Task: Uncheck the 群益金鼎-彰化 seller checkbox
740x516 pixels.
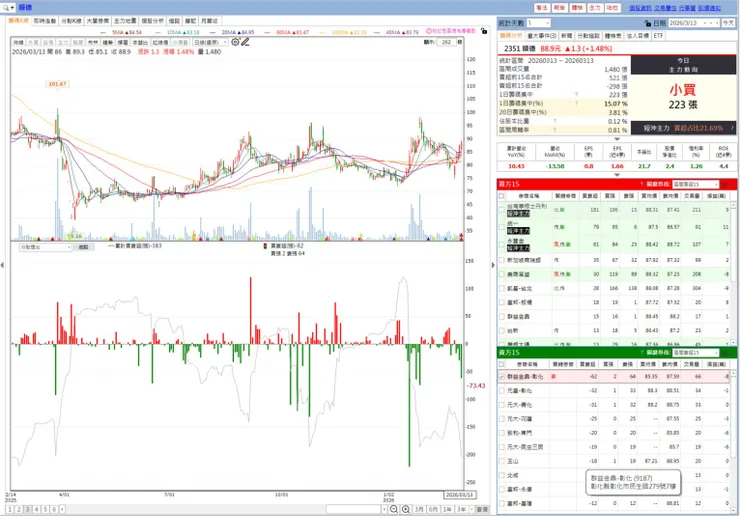Action: coord(502,377)
